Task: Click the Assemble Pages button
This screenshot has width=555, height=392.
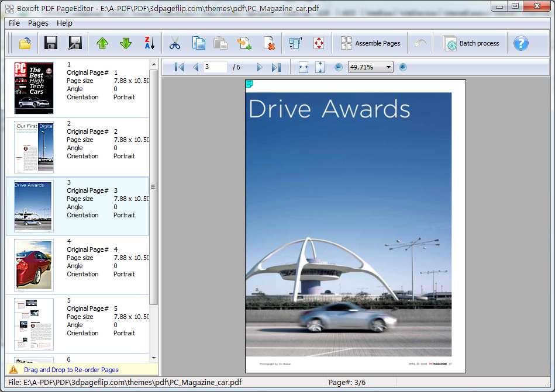Action: pyautogui.click(x=370, y=43)
